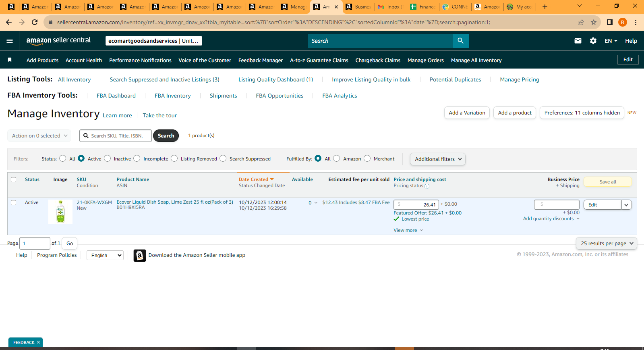Select the Listing Removed radio button
This screenshot has height=350, width=644.
tap(174, 158)
